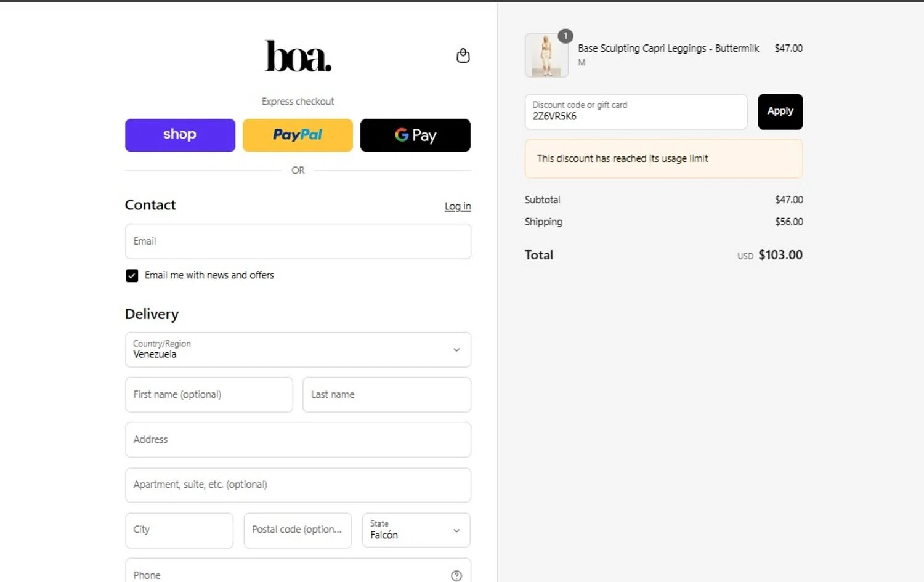Click the Address input field

pyautogui.click(x=298, y=440)
